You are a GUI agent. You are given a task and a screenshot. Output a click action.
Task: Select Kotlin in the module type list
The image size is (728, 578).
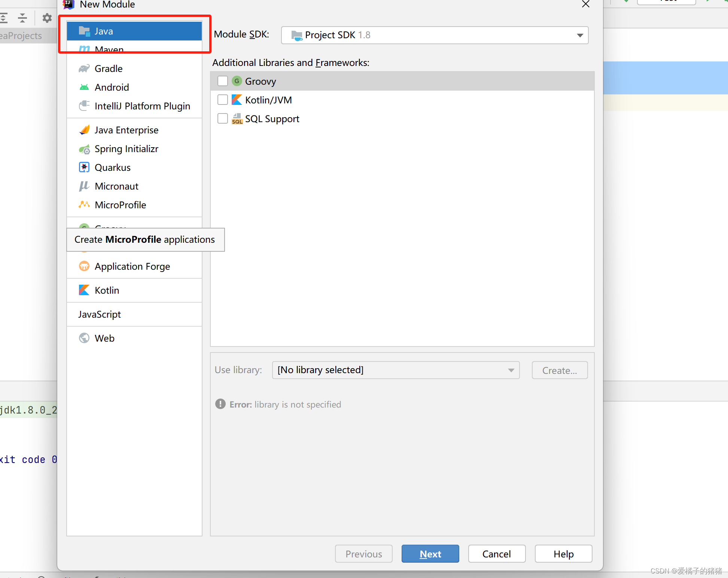point(107,290)
